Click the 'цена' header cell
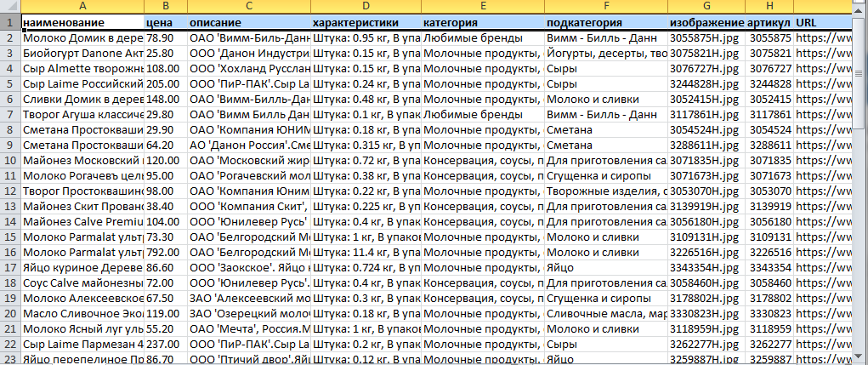Image resolution: width=868 pixels, height=365 pixels. [x=166, y=23]
